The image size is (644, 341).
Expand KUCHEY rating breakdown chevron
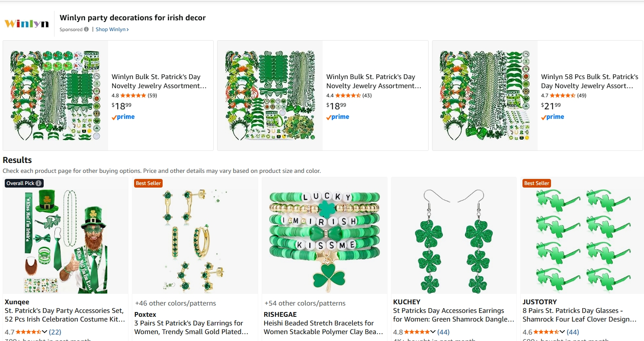click(x=433, y=332)
